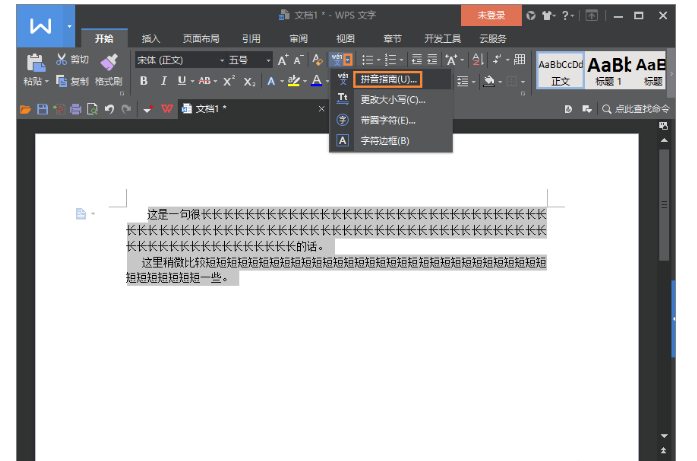Increase font size with A+ icon
This screenshot has width=697, height=461.
[x=283, y=60]
